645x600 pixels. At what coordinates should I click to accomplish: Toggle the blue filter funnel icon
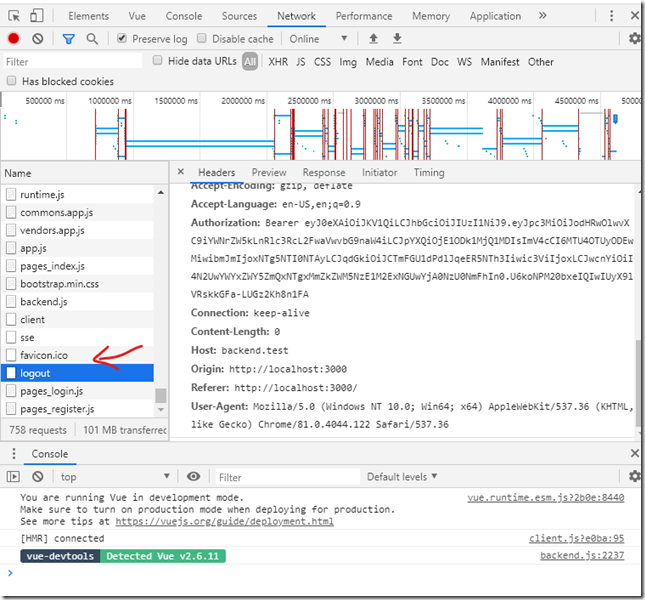pos(68,39)
